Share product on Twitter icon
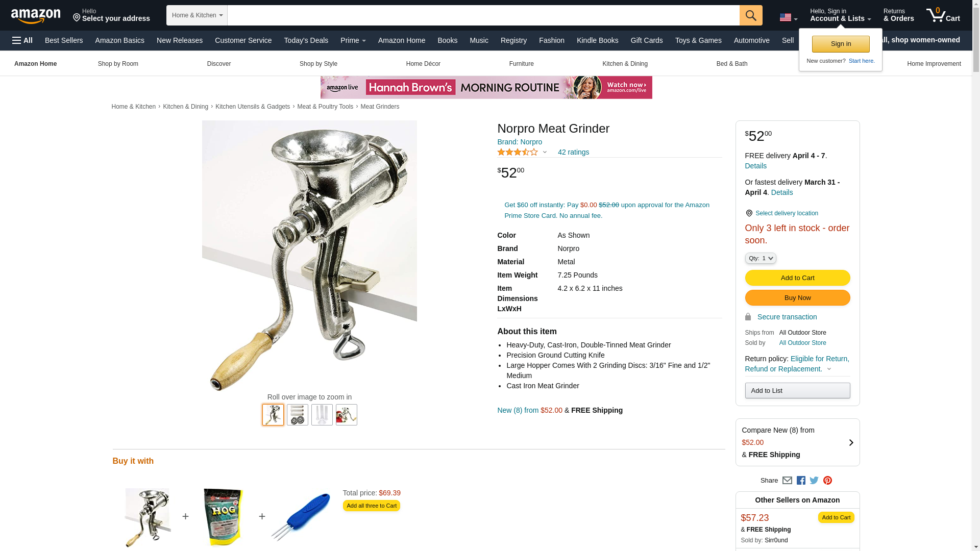Image resolution: width=980 pixels, height=551 pixels. tap(814, 480)
